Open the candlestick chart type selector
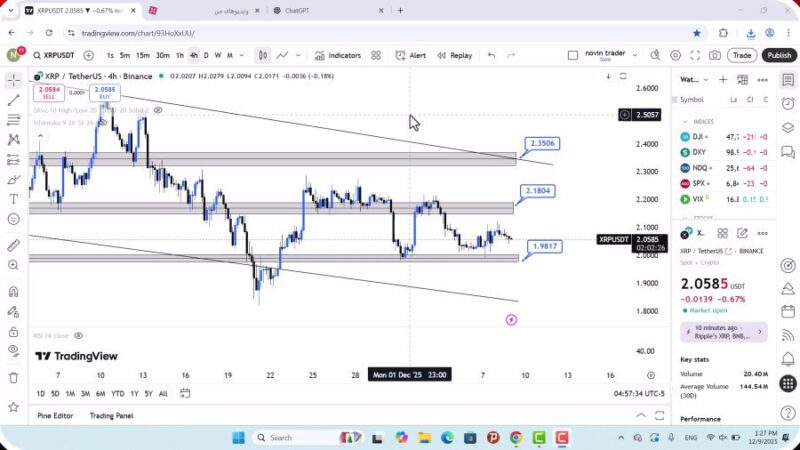The width and height of the screenshot is (800, 450). [262, 55]
